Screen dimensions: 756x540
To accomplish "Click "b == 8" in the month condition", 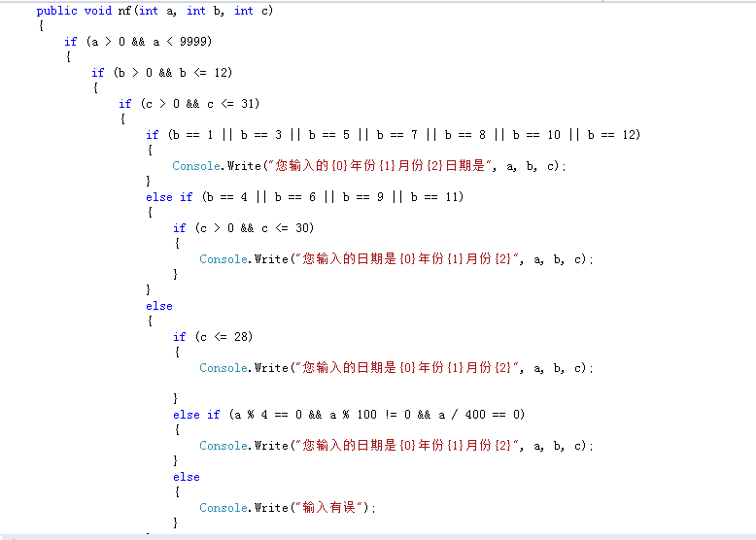I will coord(464,135).
